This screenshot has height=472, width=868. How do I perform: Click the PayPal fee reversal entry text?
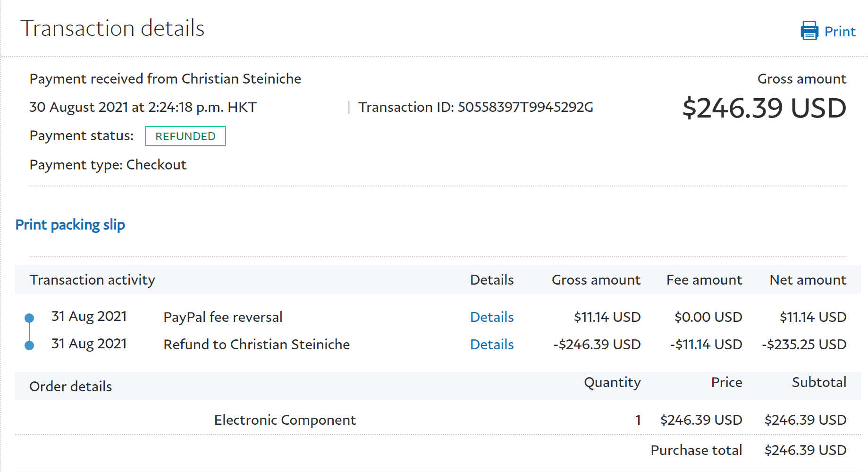[223, 317]
